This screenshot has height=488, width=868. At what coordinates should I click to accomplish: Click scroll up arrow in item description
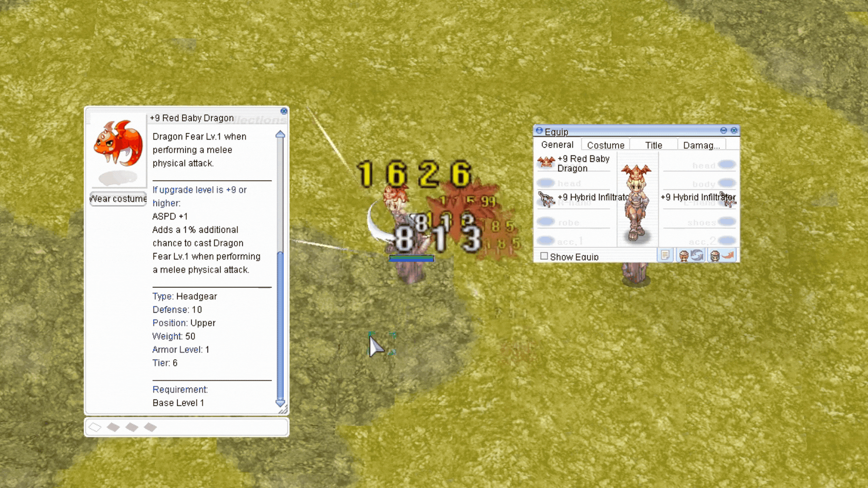(x=280, y=134)
